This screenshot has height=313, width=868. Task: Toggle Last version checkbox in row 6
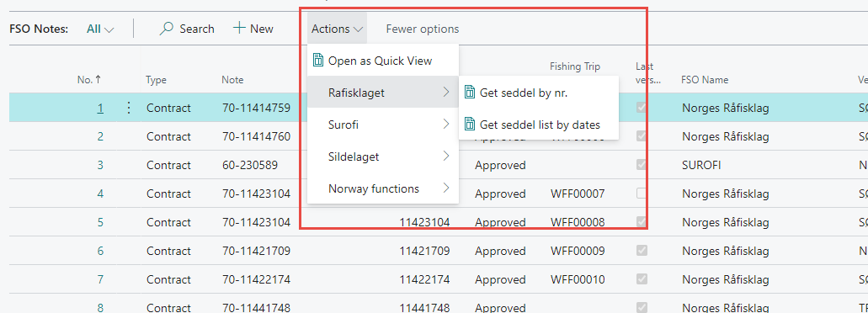642,251
